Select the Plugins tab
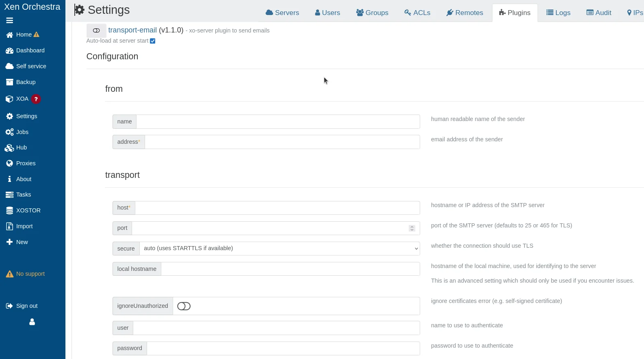This screenshot has width=644, height=359. (x=515, y=13)
